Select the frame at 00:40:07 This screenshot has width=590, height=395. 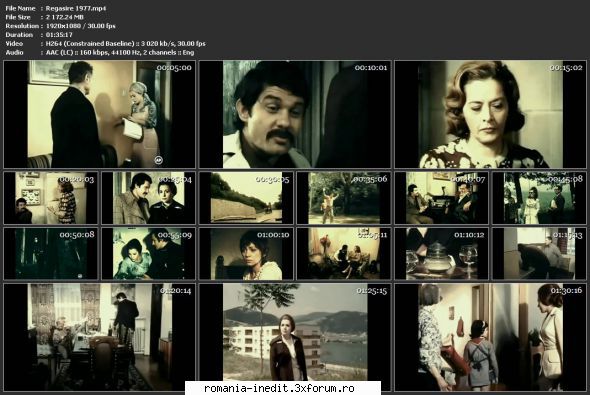click(x=442, y=198)
